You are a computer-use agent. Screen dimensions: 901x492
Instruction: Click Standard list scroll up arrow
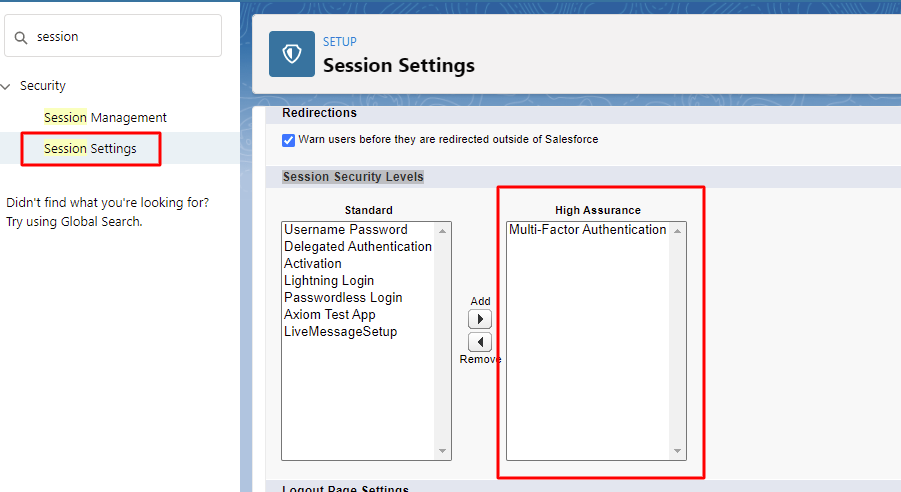(x=442, y=231)
